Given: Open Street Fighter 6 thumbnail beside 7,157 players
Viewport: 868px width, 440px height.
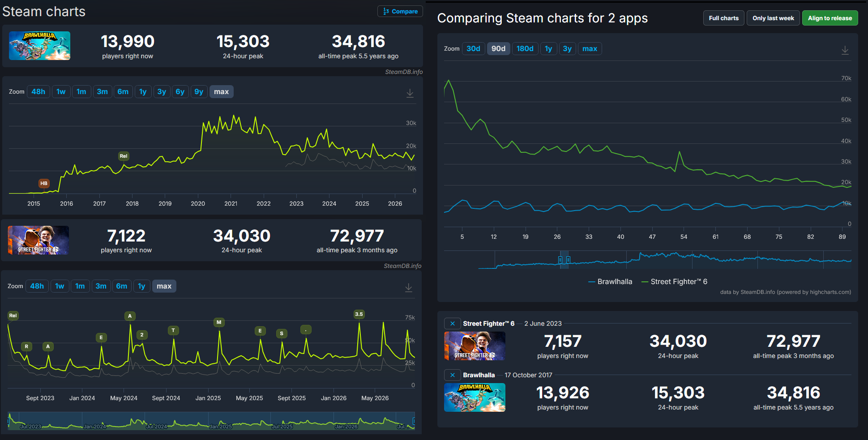Looking at the screenshot, I should click(475, 346).
